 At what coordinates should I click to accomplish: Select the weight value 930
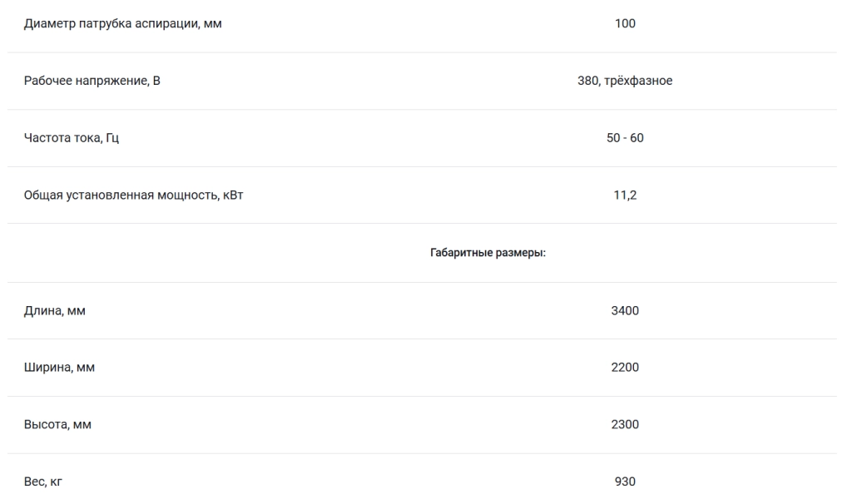(x=625, y=482)
